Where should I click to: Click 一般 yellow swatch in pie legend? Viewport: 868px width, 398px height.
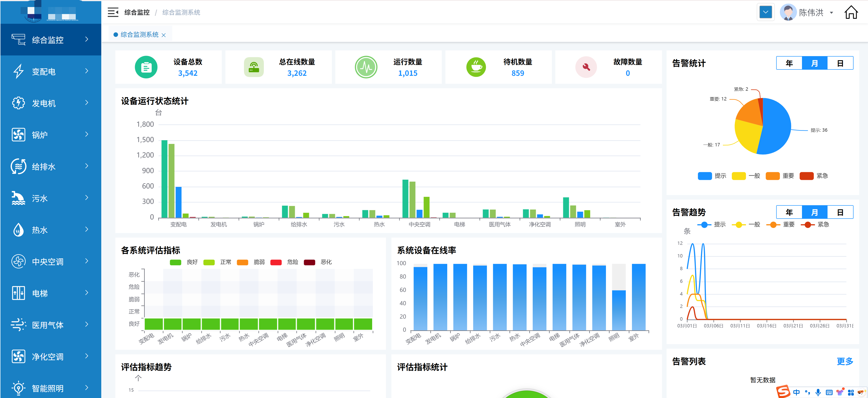coord(739,176)
